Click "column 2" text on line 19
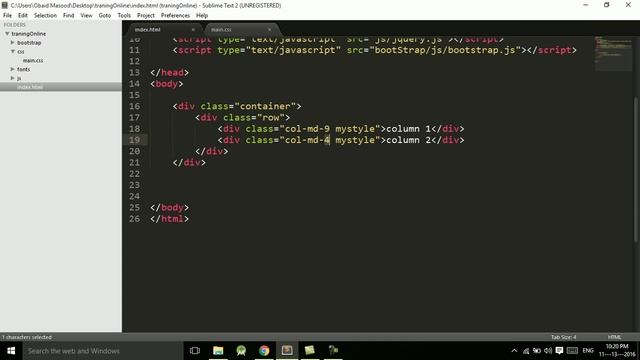The width and height of the screenshot is (640, 360). pos(408,140)
